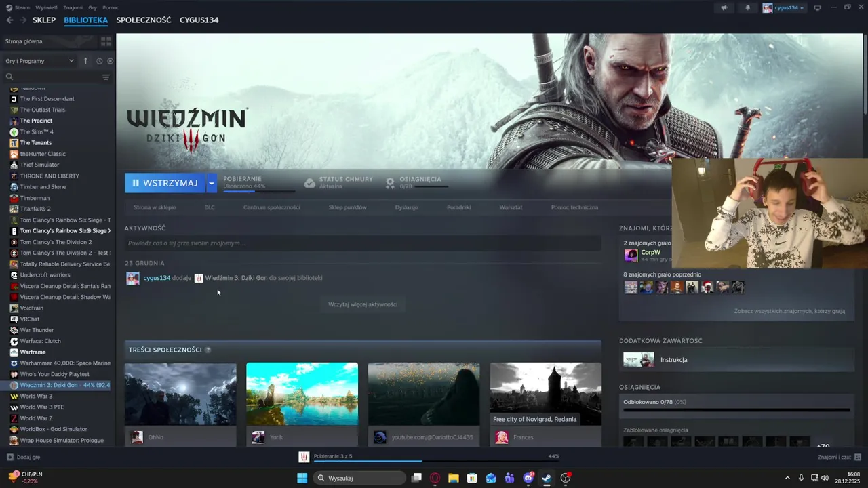Screen dimensions: 868x488
Task: Open Znajomi i czat
Action: point(840,457)
